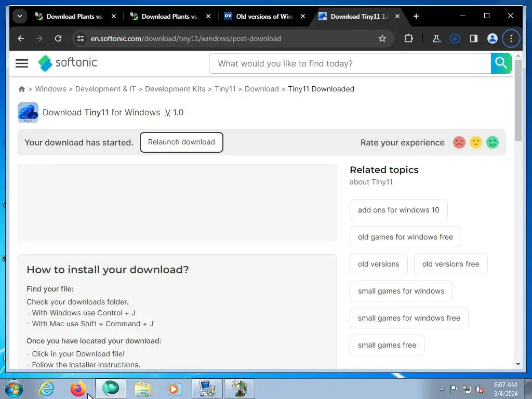Open File Explorer folder in taskbar
Image resolution: width=532 pixels, height=399 pixels.
(x=143, y=389)
